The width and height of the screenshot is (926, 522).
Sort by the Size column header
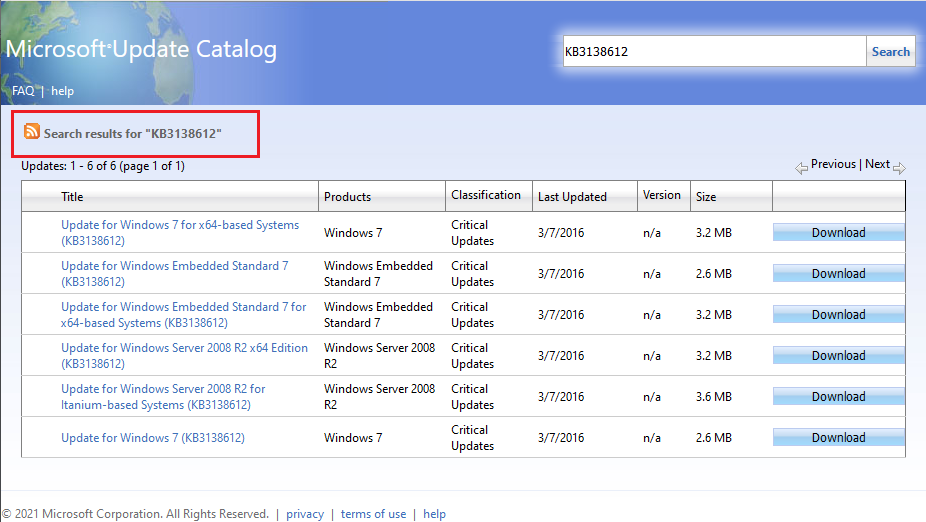[x=706, y=197]
